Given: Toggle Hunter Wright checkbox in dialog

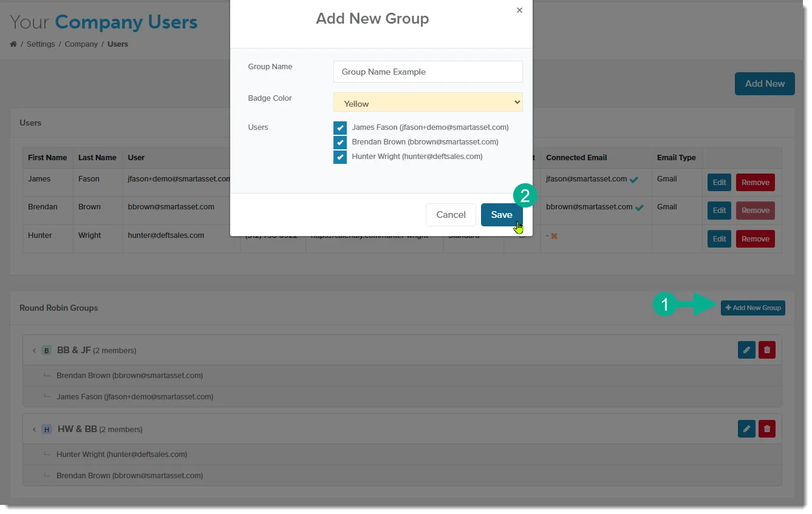Looking at the screenshot, I should [340, 157].
